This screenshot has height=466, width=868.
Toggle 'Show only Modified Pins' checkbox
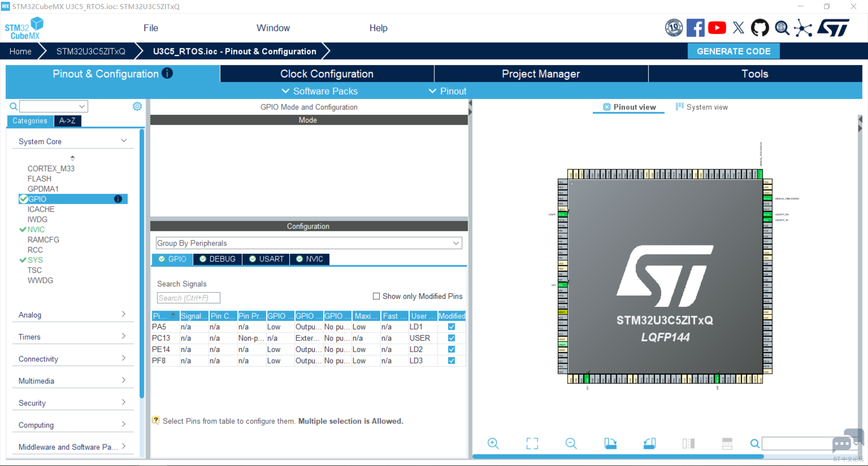[x=376, y=296]
